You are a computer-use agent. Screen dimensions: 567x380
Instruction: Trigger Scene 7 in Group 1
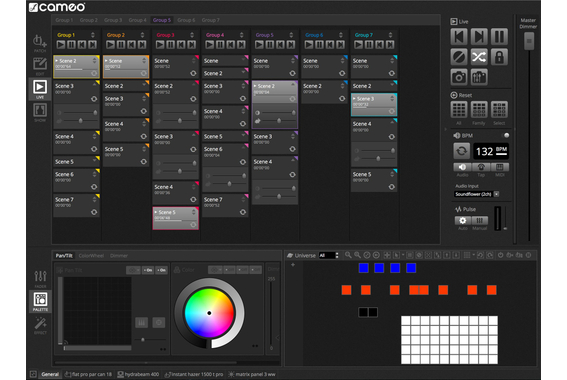76,205
